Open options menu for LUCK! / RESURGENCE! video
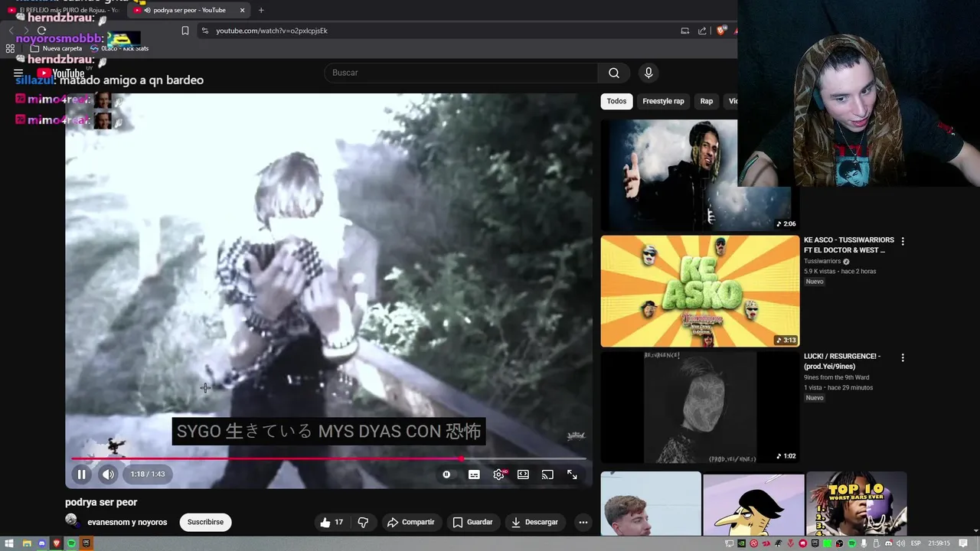 (x=903, y=357)
